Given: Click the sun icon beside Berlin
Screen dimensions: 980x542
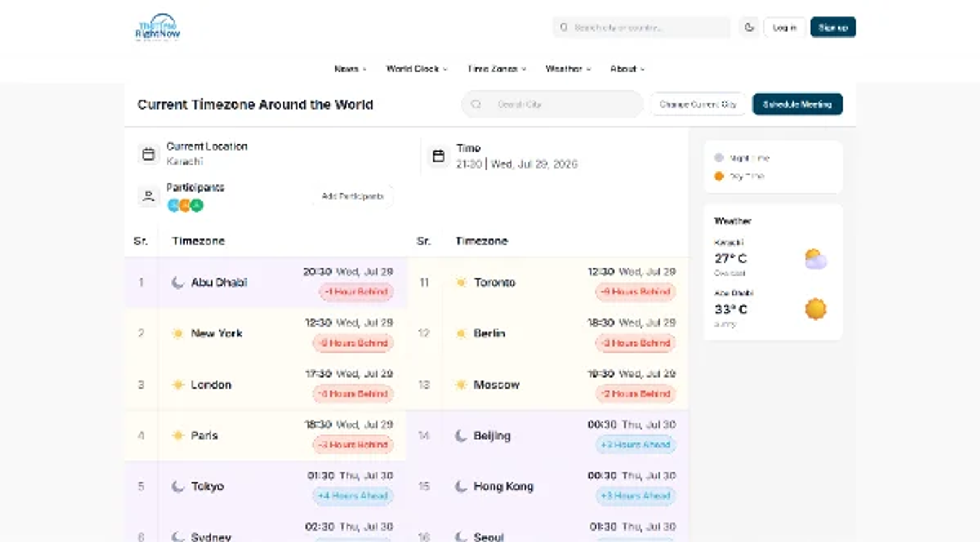Looking at the screenshot, I should pos(461,334).
